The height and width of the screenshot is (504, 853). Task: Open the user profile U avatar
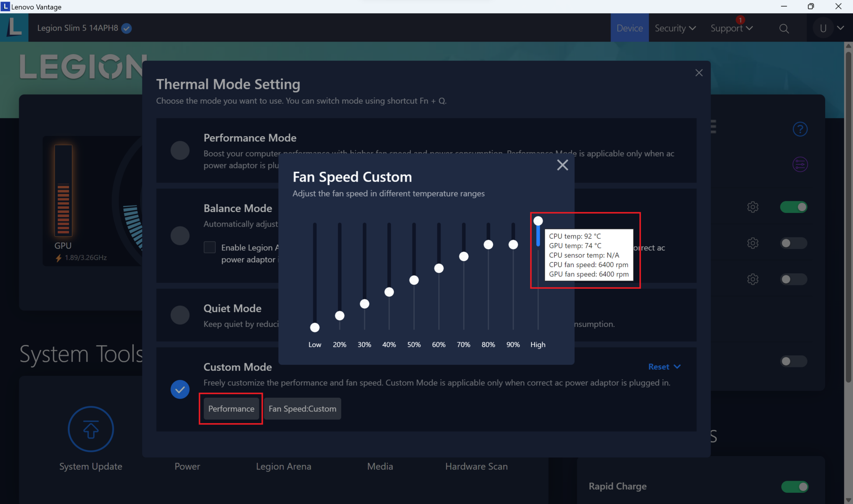[823, 28]
